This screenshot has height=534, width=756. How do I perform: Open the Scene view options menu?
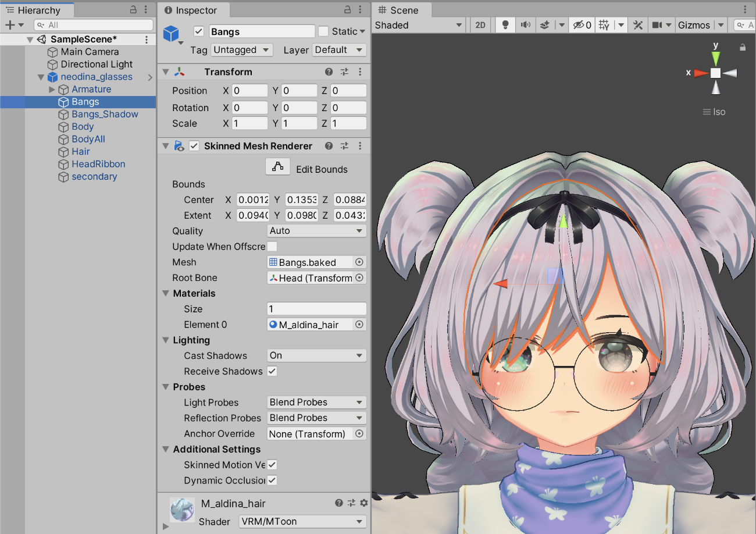click(746, 10)
